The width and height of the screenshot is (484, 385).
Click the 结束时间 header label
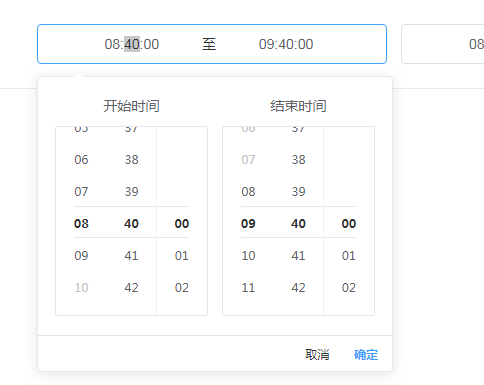[298, 106]
